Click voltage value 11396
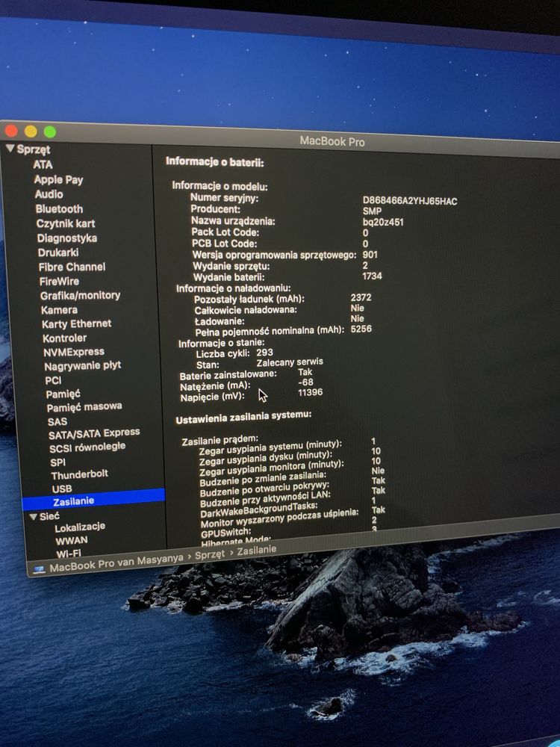The height and width of the screenshot is (747, 560). click(x=310, y=393)
